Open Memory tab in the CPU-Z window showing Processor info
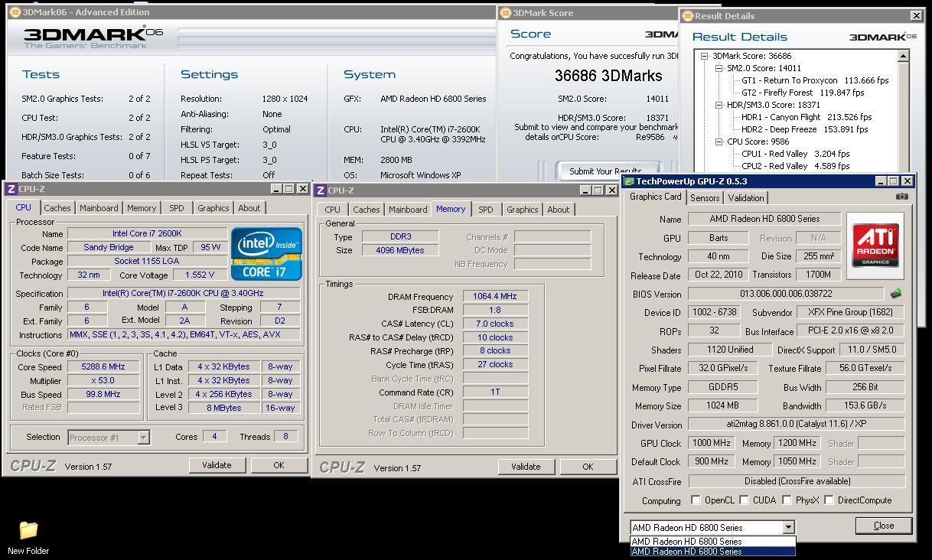The height and width of the screenshot is (560, 932). click(x=142, y=208)
